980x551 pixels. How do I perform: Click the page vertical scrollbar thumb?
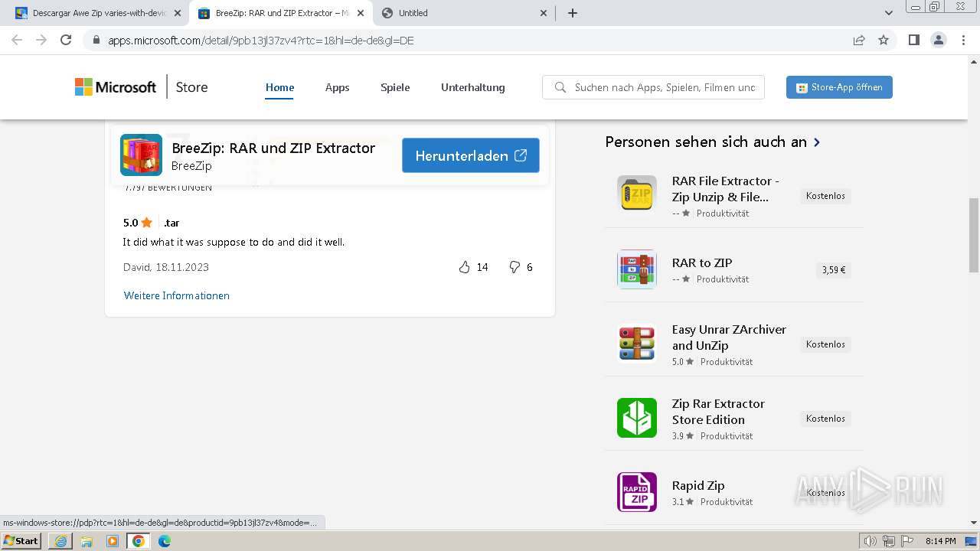[973, 235]
